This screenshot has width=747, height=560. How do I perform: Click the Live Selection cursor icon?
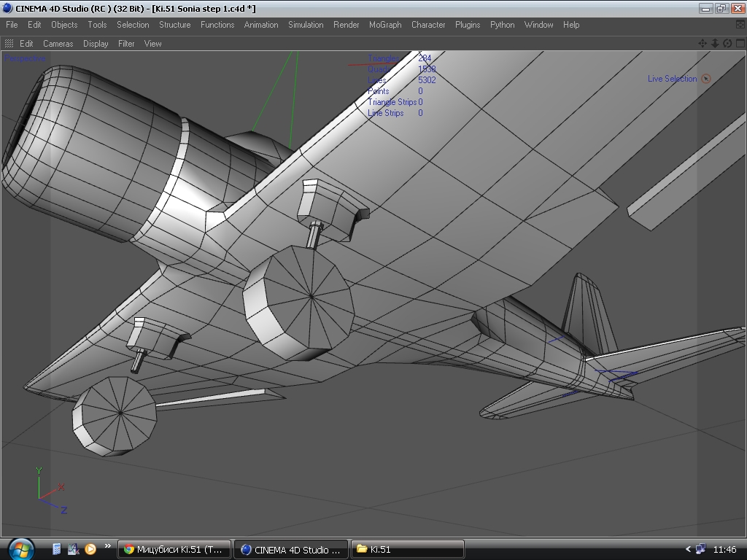(x=706, y=79)
